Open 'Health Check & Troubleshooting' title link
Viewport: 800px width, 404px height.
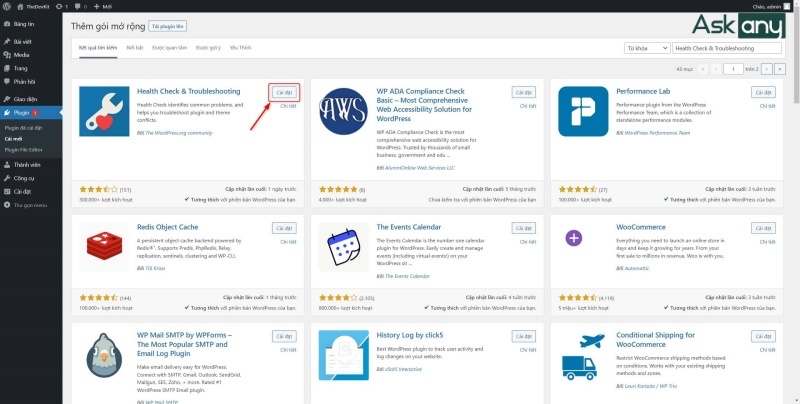[x=188, y=91]
